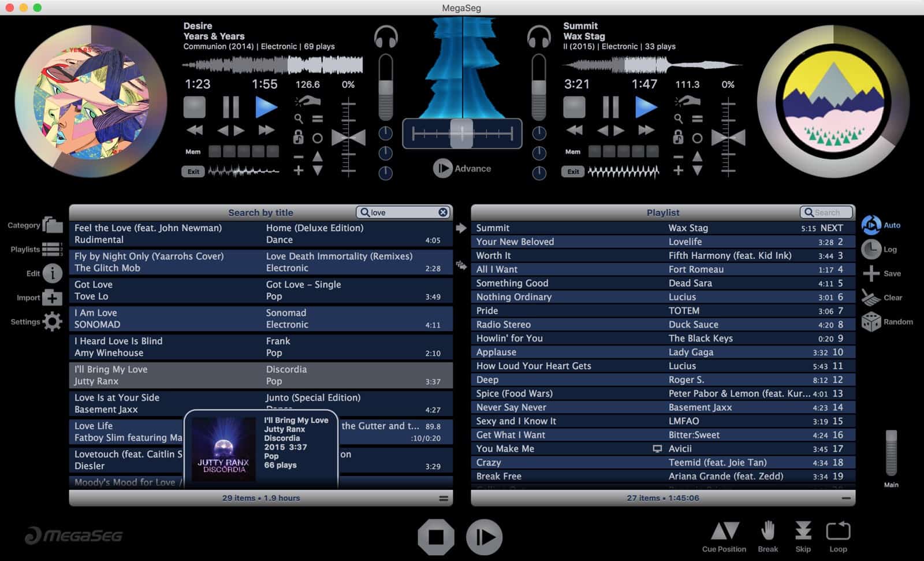Open the Import folder icon

coord(52,298)
